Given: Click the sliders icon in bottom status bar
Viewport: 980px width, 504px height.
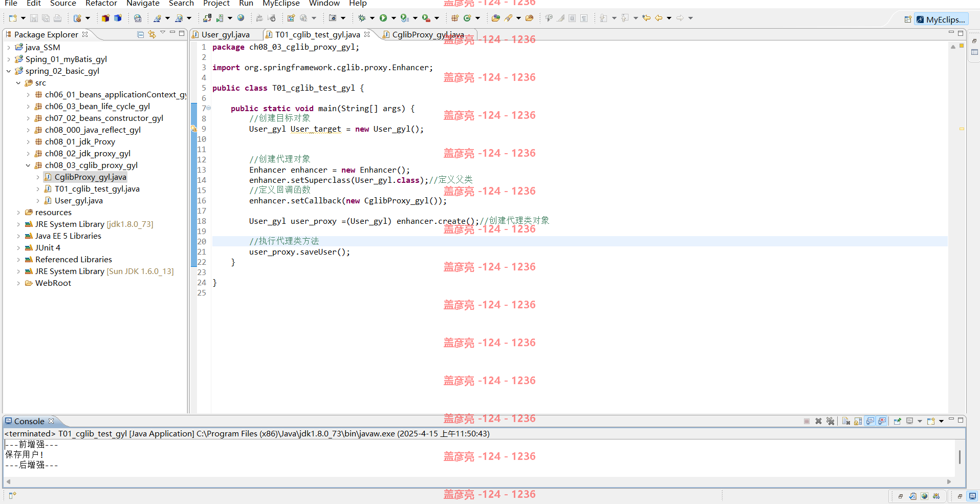Looking at the screenshot, I should coord(936,496).
